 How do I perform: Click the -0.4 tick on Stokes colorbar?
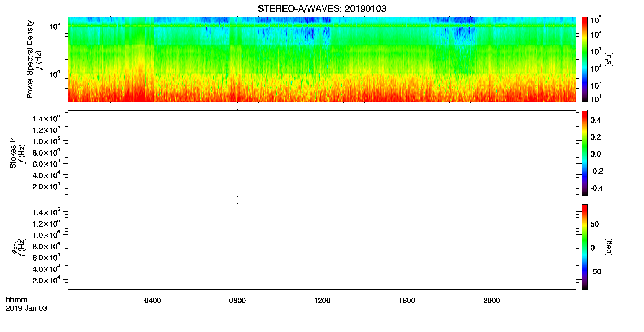click(597, 188)
